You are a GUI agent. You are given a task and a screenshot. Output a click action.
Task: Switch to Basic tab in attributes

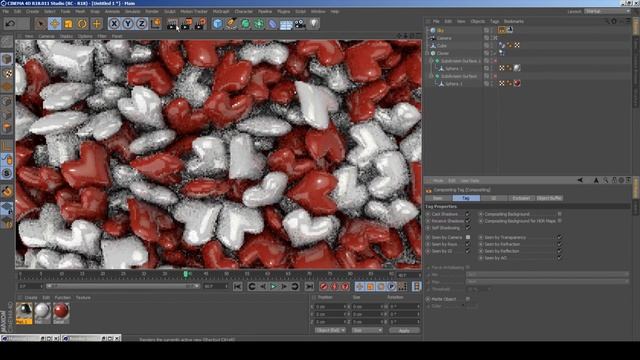tap(438, 198)
